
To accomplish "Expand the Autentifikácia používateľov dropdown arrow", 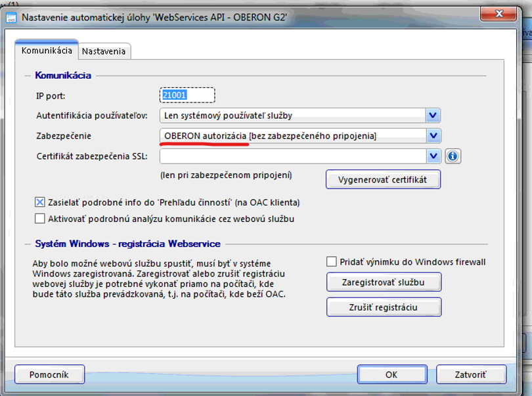I will point(432,116).
